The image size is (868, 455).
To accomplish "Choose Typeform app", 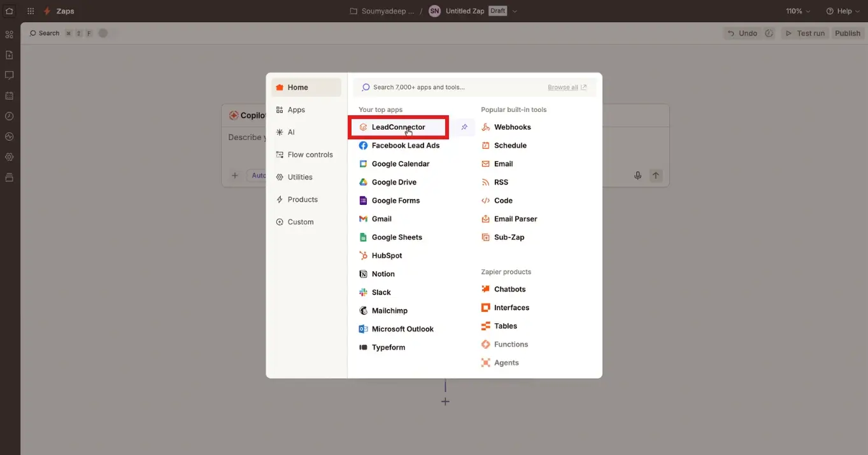I will [x=382, y=348].
